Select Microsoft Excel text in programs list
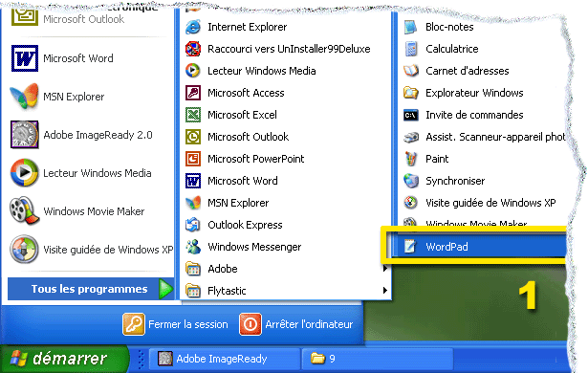Viewport: 588px width, 373px height. pyautogui.click(x=242, y=115)
